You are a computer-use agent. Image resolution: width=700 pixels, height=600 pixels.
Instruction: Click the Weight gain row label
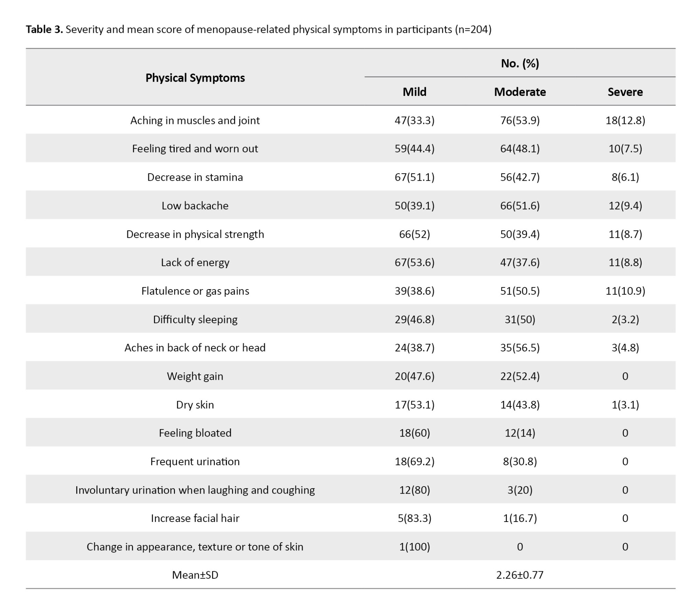click(x=195, y=376)
